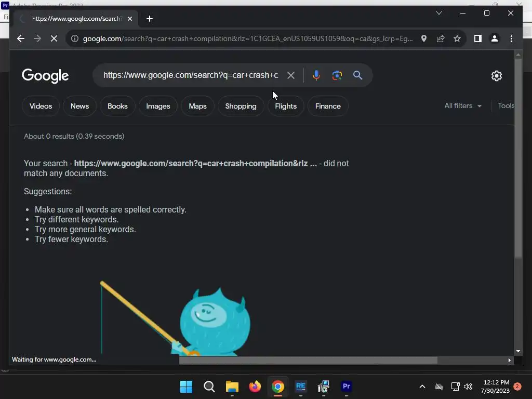Click the Chrome address bar URL
The image size is (532, 399).
tap(248, 38)
